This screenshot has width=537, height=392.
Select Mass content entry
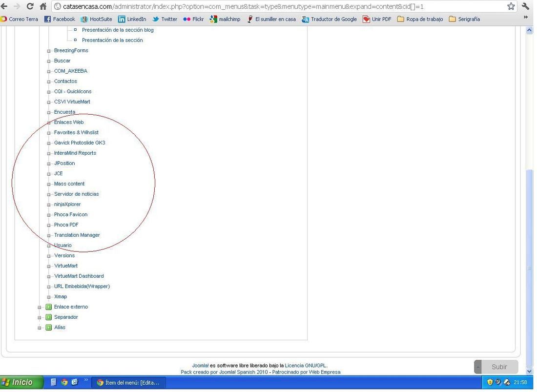tap(69, 184)
